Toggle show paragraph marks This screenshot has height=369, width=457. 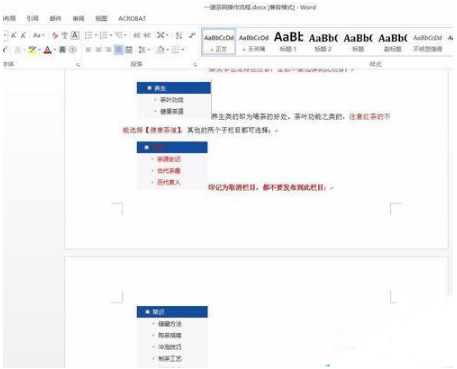click(192, 35)
